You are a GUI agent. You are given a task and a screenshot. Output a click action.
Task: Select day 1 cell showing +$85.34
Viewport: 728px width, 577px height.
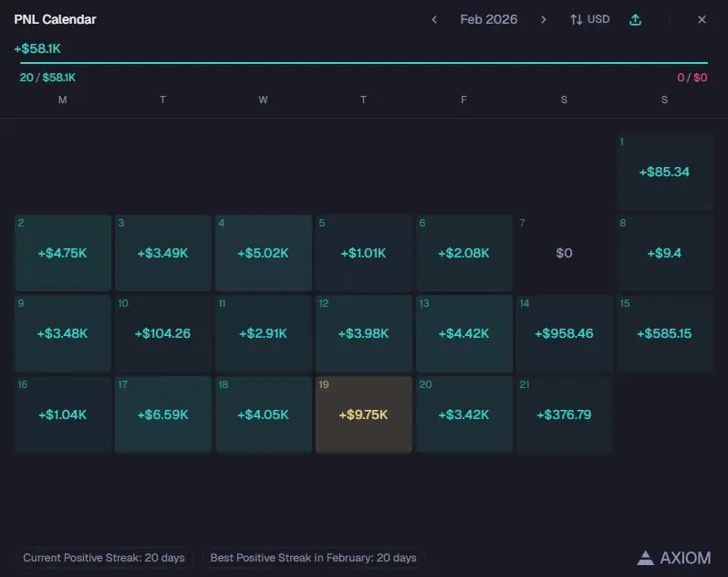pyautogui.click(x=665, y=172)
